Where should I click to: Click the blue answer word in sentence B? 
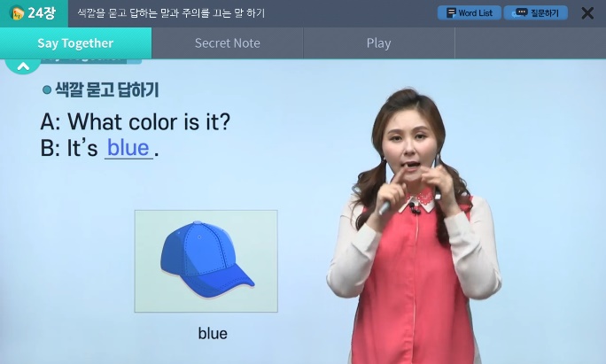(x=128, y=148)
